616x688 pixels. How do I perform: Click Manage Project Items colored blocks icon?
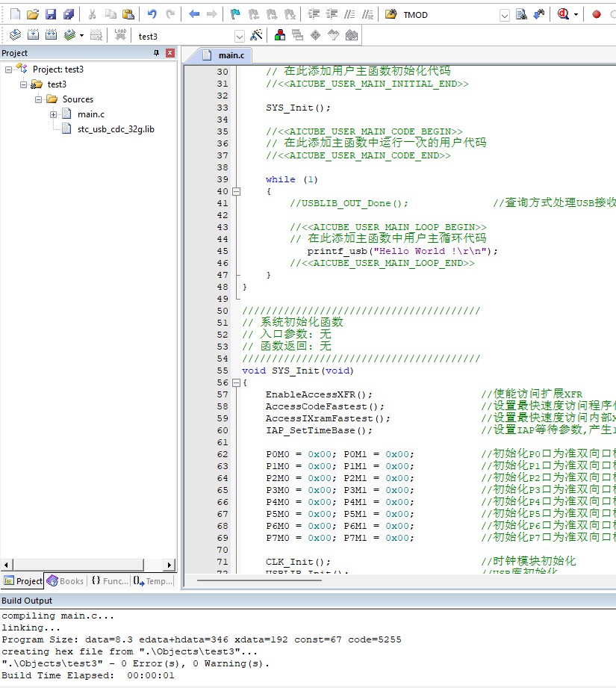tap(280, 35)
